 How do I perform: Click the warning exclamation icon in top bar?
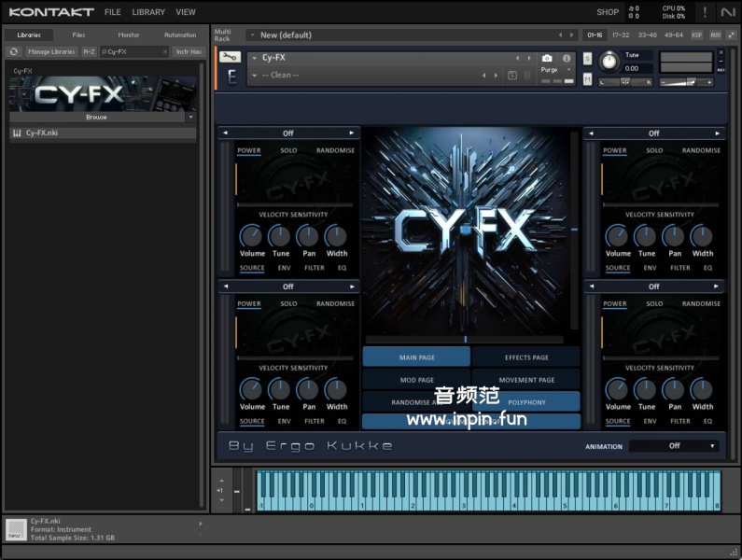705,12
